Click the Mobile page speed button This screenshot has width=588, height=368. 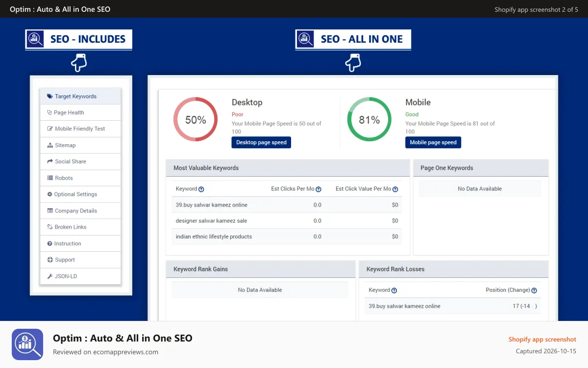(433, 142)
